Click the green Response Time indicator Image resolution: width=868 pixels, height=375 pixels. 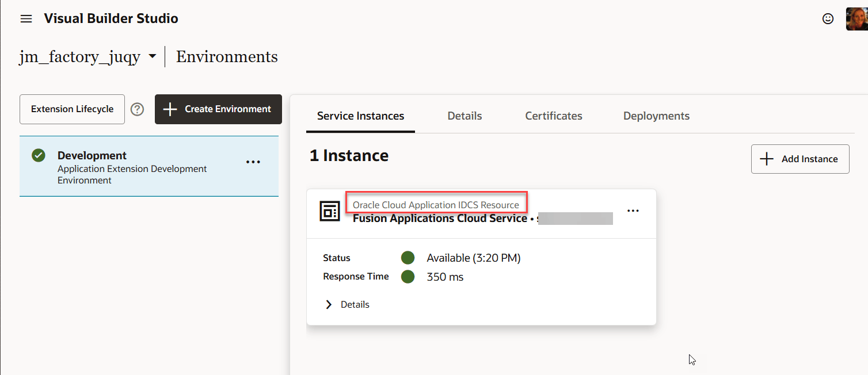[408, 277]
